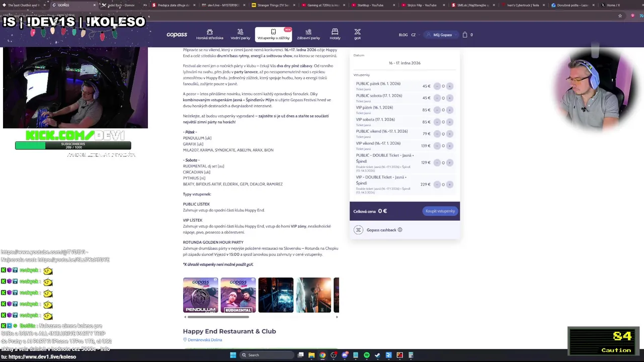Increase PUBLIC sobota ticket quantity

point(449,98)
